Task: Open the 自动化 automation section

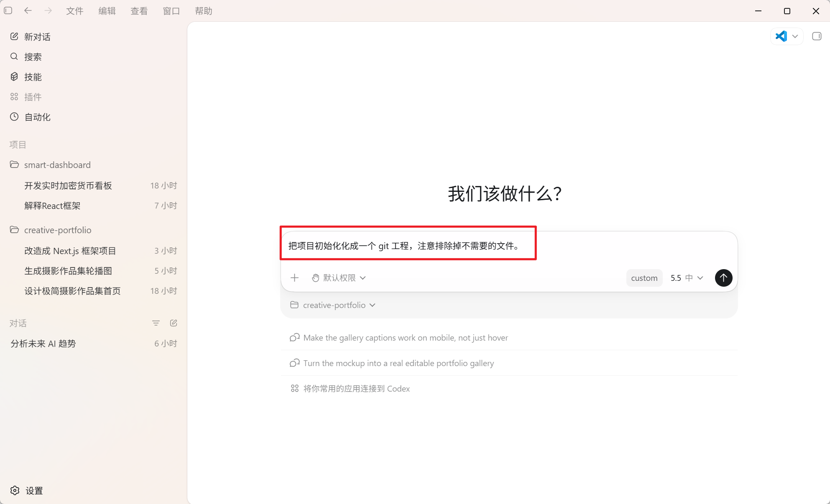Action: coord(94,117)
